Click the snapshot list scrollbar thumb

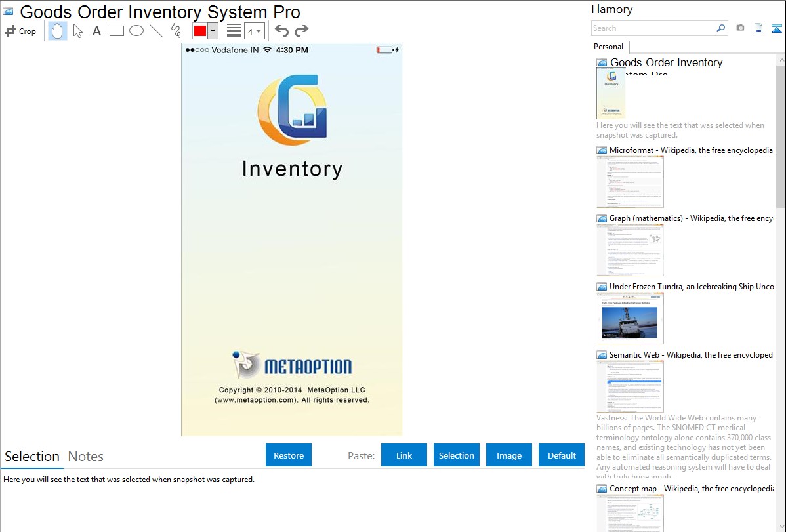click(781, 136)
